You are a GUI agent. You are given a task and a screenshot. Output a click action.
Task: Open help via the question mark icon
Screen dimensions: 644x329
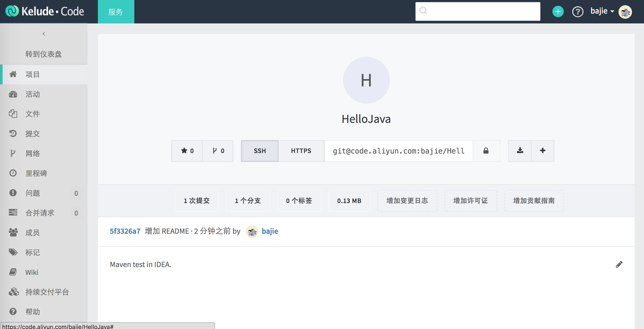(x=578, y=12)
